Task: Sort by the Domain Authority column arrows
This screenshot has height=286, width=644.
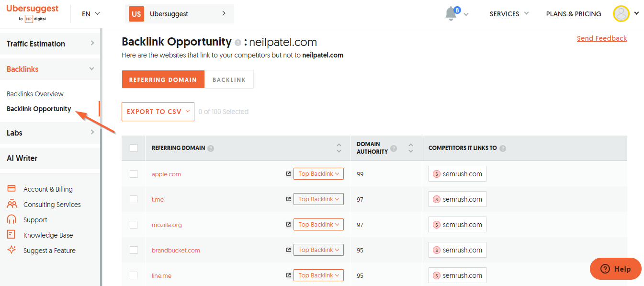Action: click(x=410, y=148)
